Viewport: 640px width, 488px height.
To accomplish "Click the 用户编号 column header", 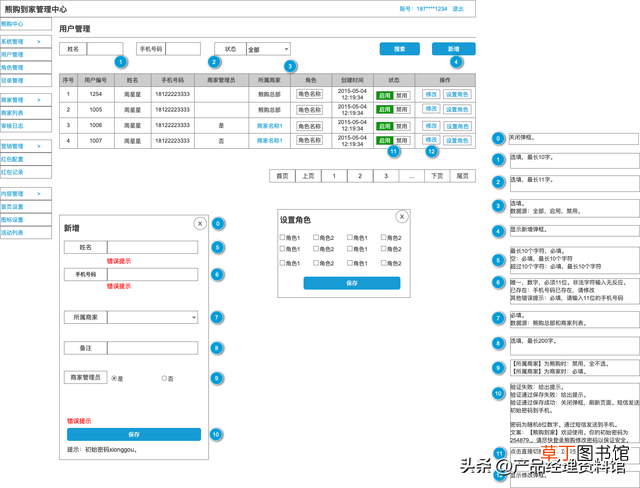I will point(96,80).
